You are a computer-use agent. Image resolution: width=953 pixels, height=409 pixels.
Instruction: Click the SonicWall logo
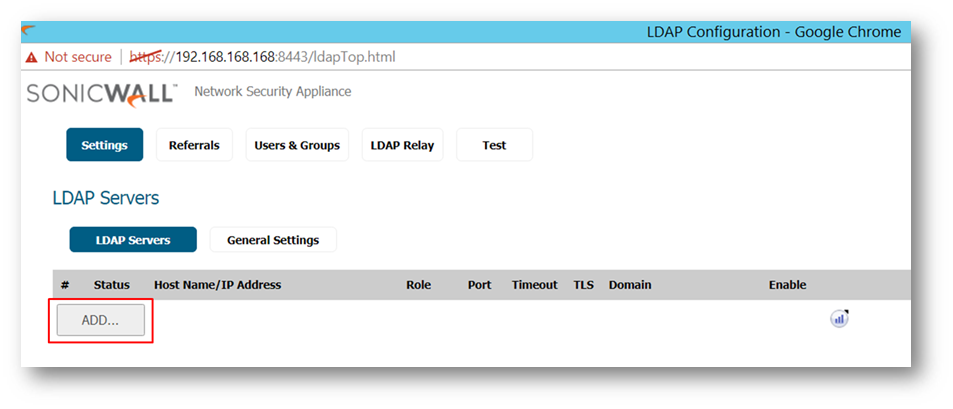[x=102, y=93]
